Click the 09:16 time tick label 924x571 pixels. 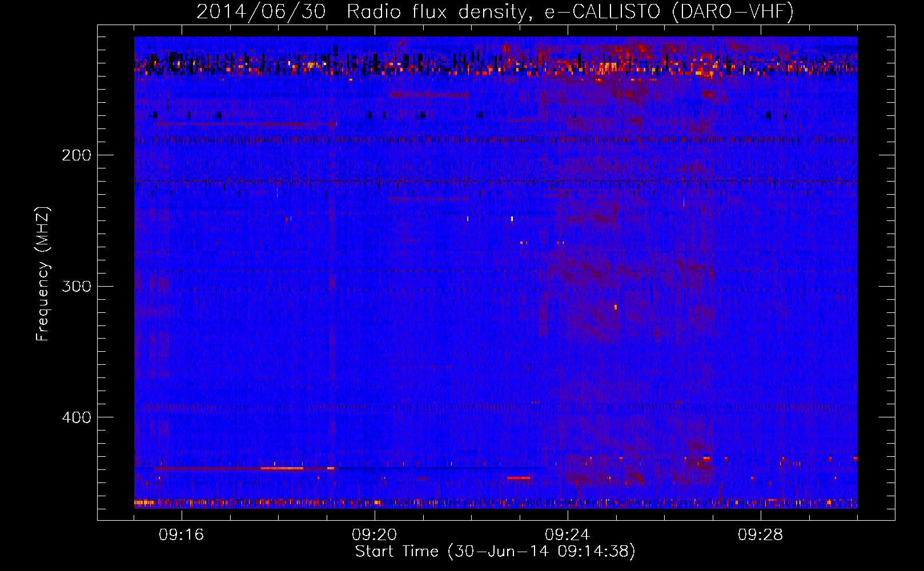point(182,535)
